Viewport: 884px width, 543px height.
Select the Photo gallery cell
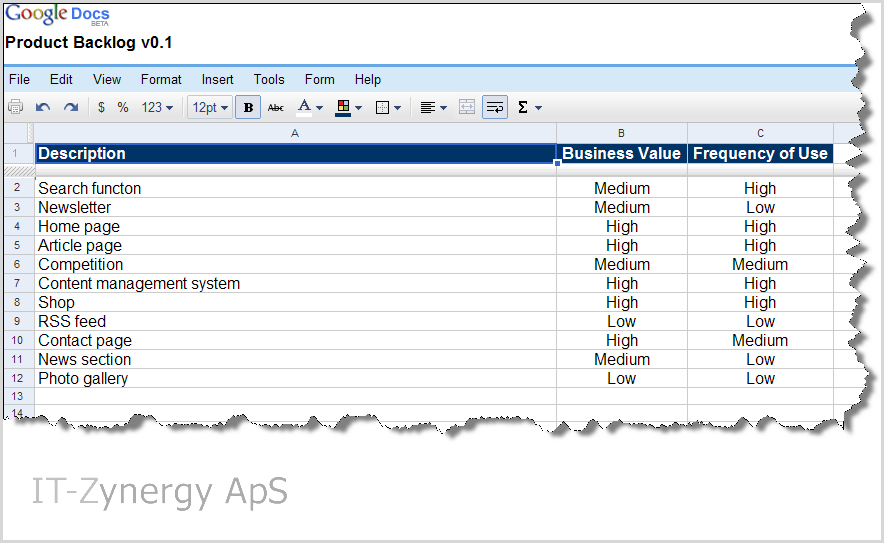(x=295, y=378)
